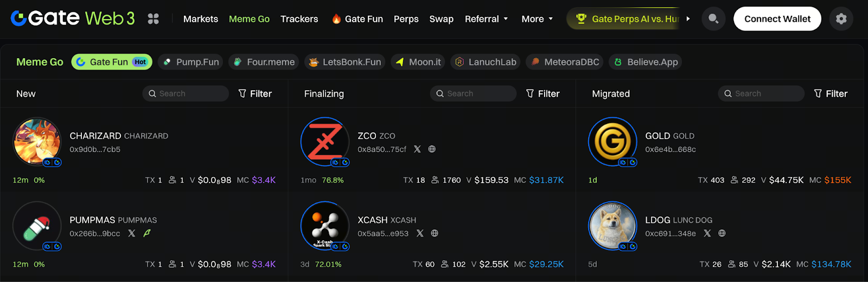Viewport: 868px width, 282px height.
Task: Select the LetsBonk.Fun platform tab
Action: point(345,62)
